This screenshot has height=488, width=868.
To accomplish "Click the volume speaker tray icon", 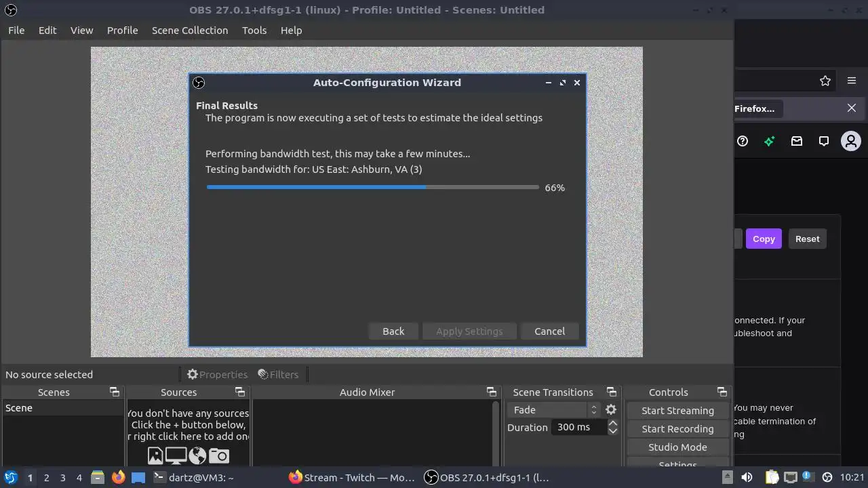I will tap(747, 477).
